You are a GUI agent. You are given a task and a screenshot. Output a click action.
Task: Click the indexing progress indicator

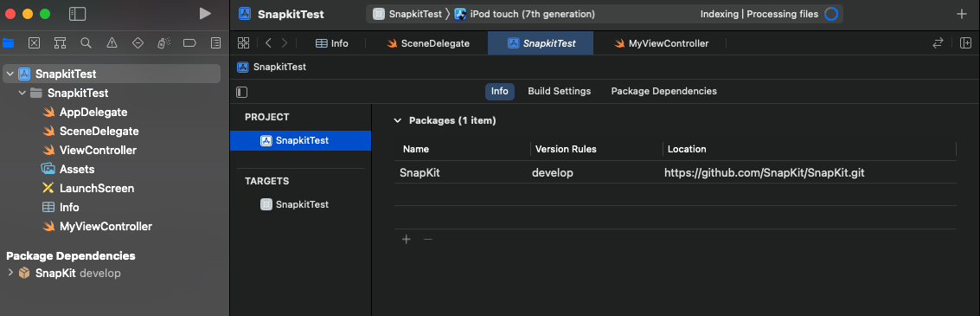point(830,14)
